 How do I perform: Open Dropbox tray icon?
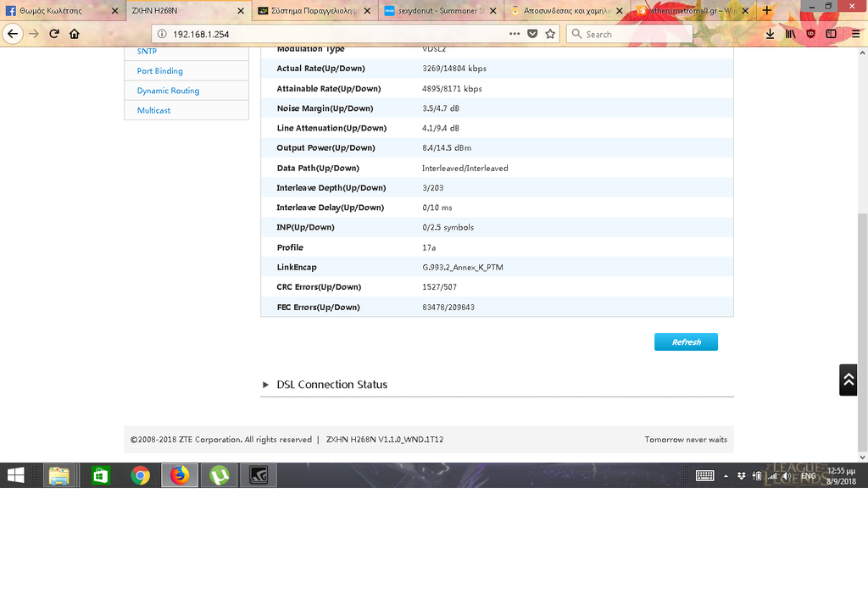click(741, 476)
